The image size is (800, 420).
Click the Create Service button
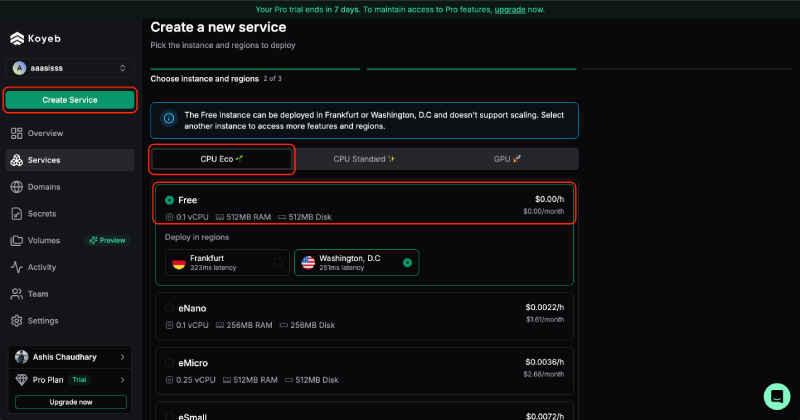tap(70, 100)
